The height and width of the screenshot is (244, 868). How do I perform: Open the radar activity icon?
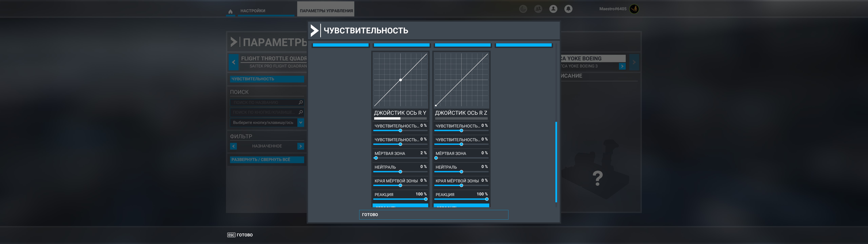coord(523,9)
